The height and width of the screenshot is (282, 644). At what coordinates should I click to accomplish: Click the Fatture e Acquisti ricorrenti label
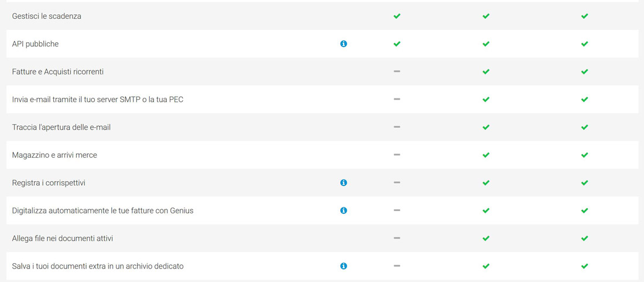[x=58, y=72]
